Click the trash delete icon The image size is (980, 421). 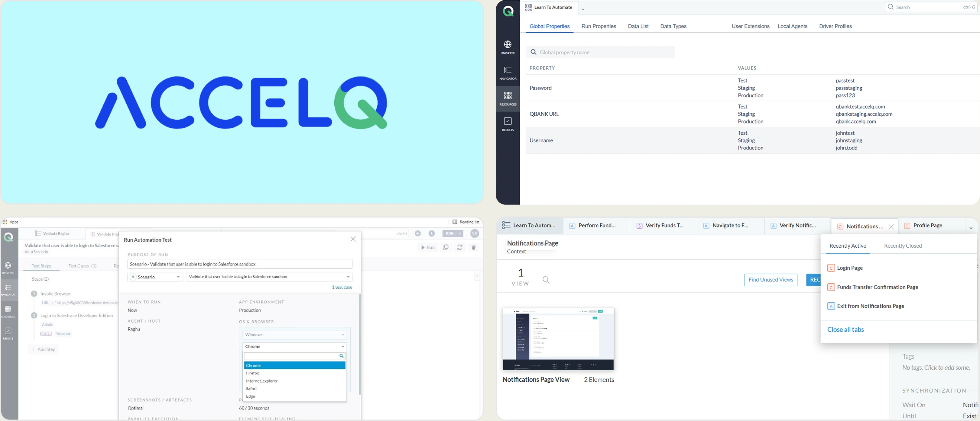474,247
